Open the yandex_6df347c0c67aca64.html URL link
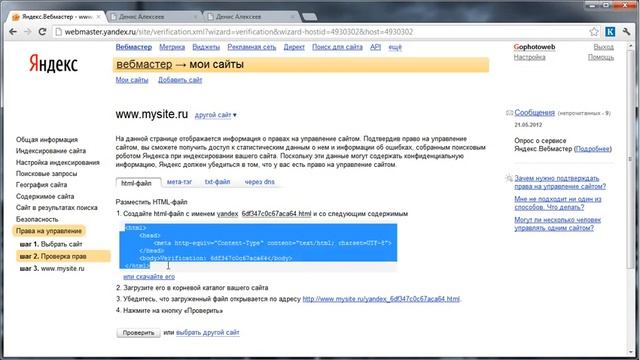This screenshot has height=360, width=640. 381,299
